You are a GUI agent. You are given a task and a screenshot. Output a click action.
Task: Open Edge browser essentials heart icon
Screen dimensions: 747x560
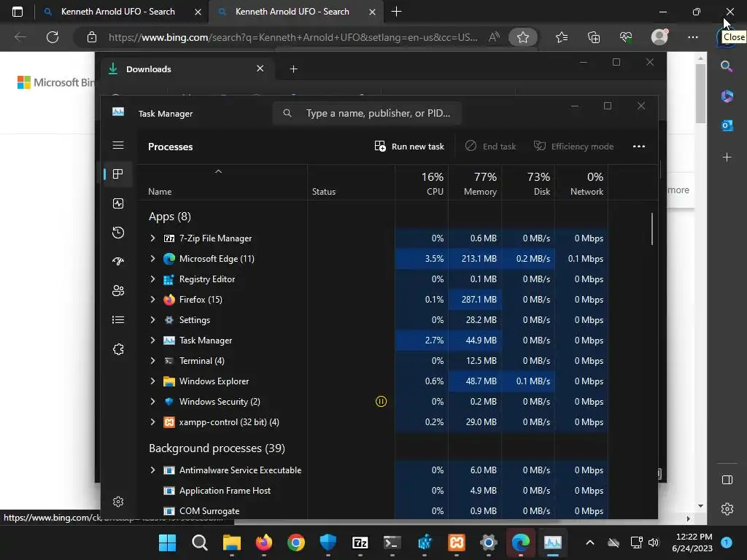(x=626, y=37)
